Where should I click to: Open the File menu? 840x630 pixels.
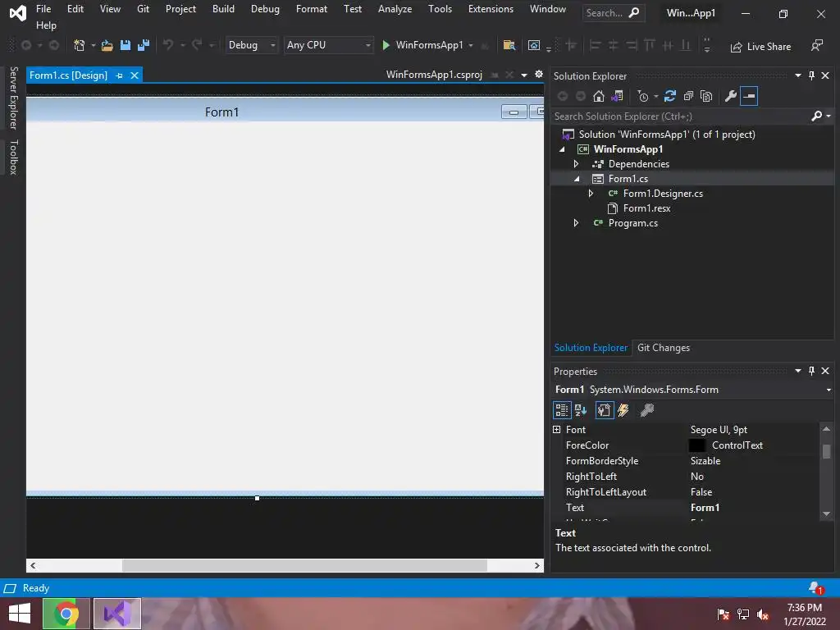pyautogui.click(x=43, y=9)
